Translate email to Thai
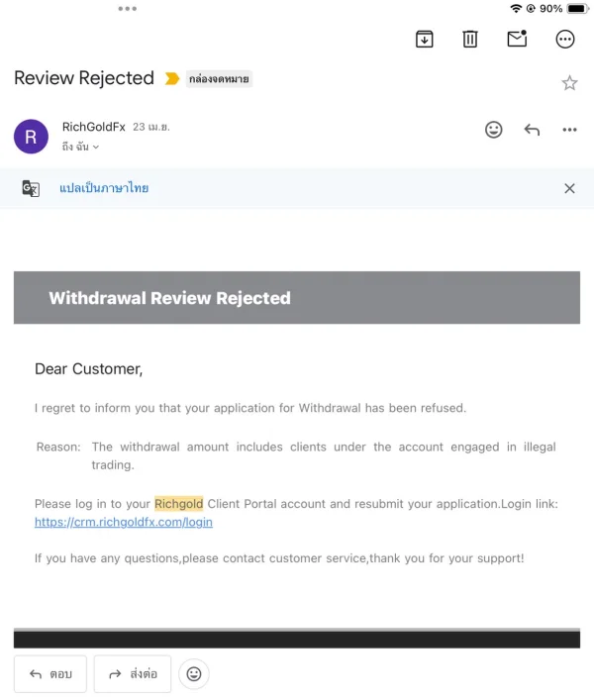The image size is (594, 700). pos(104,188)
